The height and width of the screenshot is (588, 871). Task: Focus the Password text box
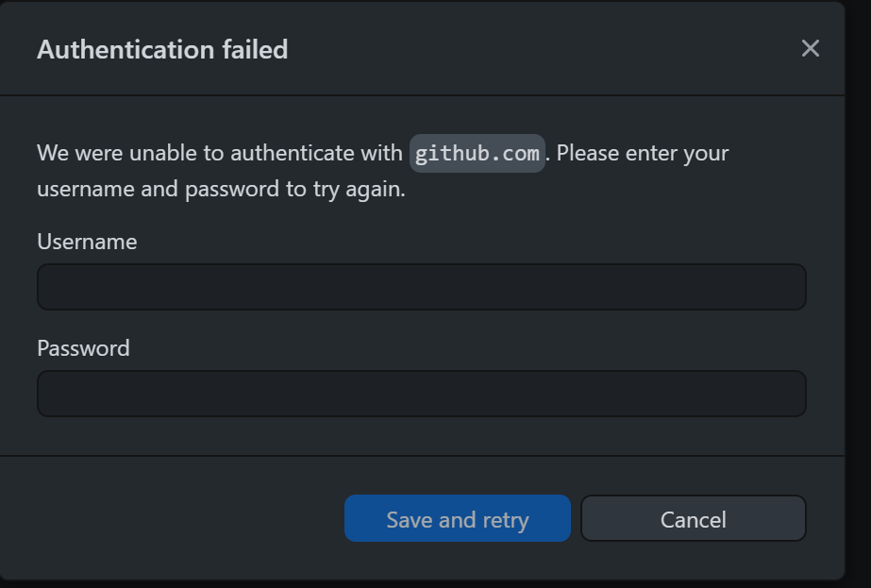coord(421,394)
